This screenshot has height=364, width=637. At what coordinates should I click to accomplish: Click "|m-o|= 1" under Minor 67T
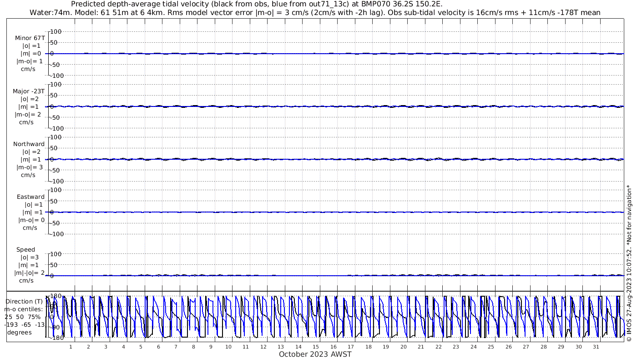(x=30, y=61)
